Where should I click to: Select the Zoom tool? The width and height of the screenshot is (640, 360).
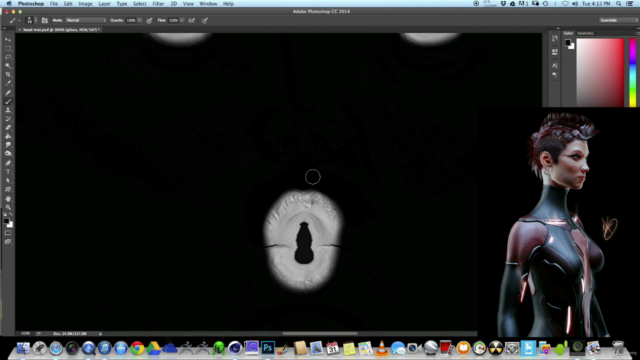click(8, 207)
